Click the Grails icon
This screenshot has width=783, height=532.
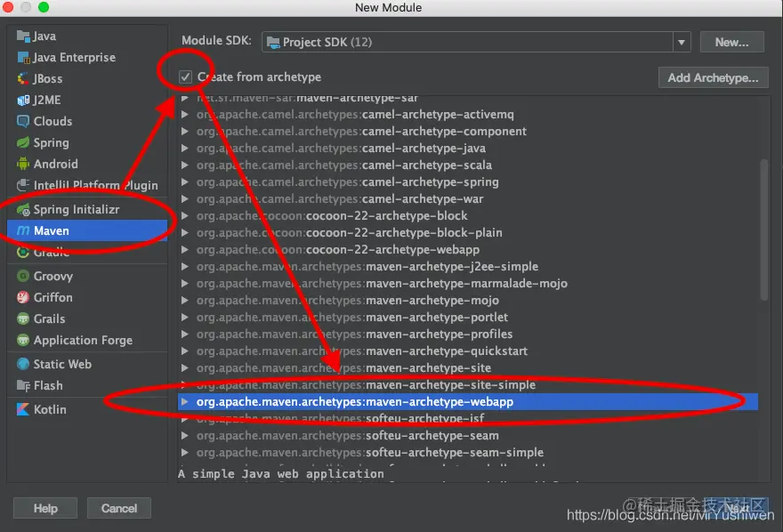point(23,318)
